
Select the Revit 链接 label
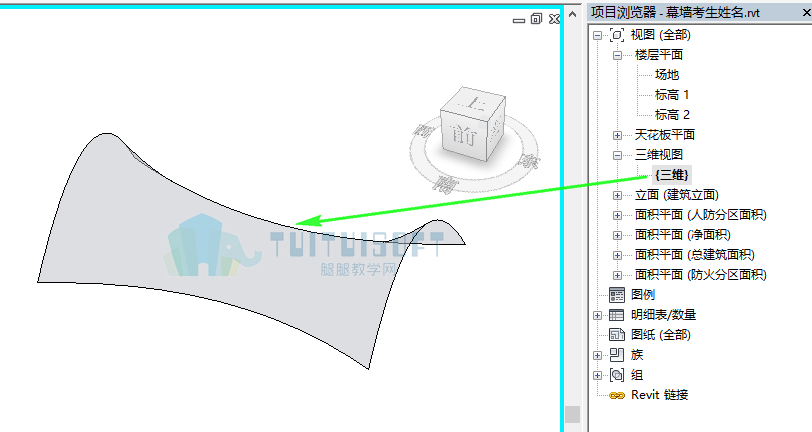point(659,395)
